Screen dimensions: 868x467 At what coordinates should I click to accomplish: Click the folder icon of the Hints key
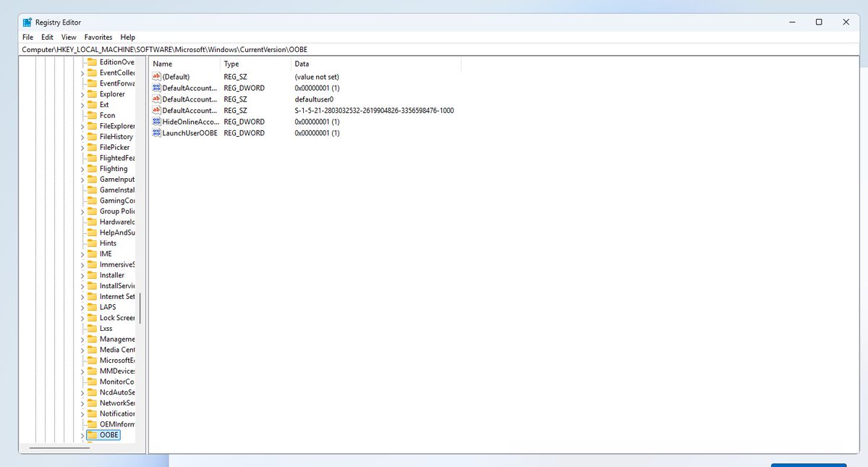point(92,243)
